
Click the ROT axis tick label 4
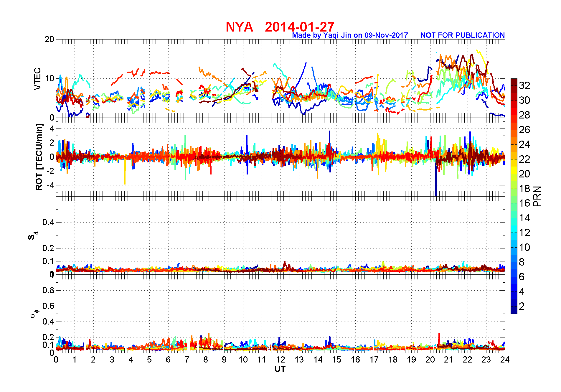[x=52, y=129]
